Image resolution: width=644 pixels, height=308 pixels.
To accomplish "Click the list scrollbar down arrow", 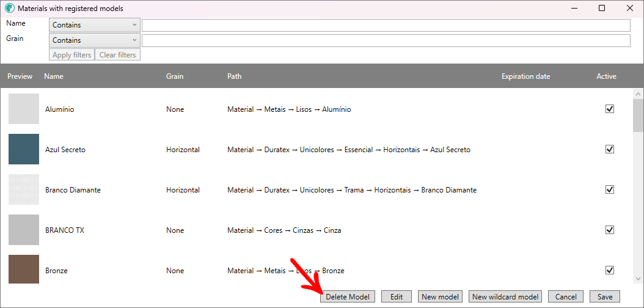I will (638, 279).
